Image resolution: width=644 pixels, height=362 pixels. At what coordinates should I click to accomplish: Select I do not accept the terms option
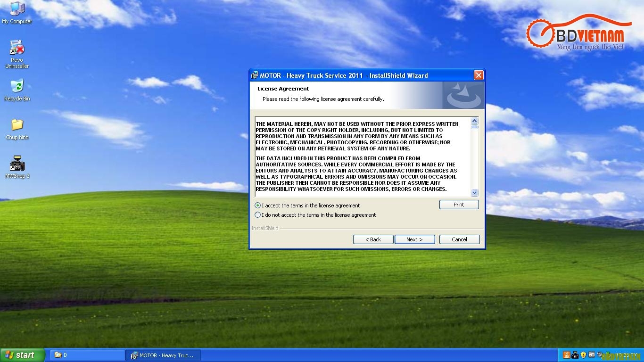[315, 215]
